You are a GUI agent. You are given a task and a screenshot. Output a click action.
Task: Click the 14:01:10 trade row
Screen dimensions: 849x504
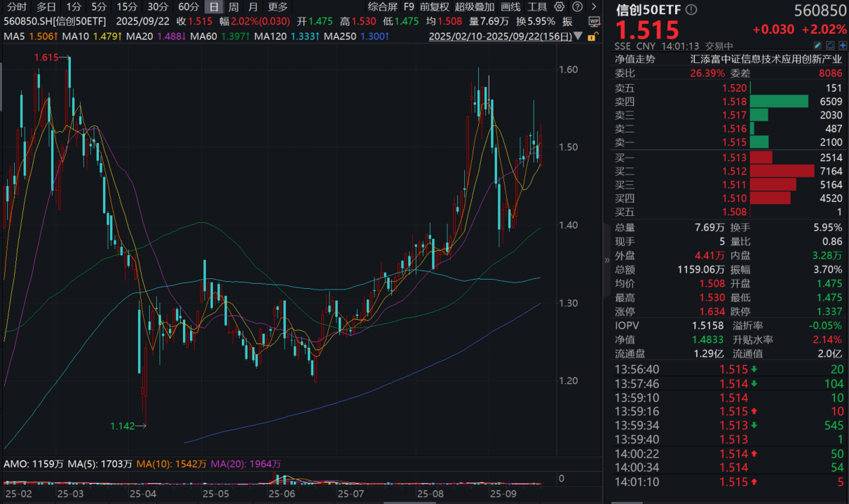coord(729,482)
